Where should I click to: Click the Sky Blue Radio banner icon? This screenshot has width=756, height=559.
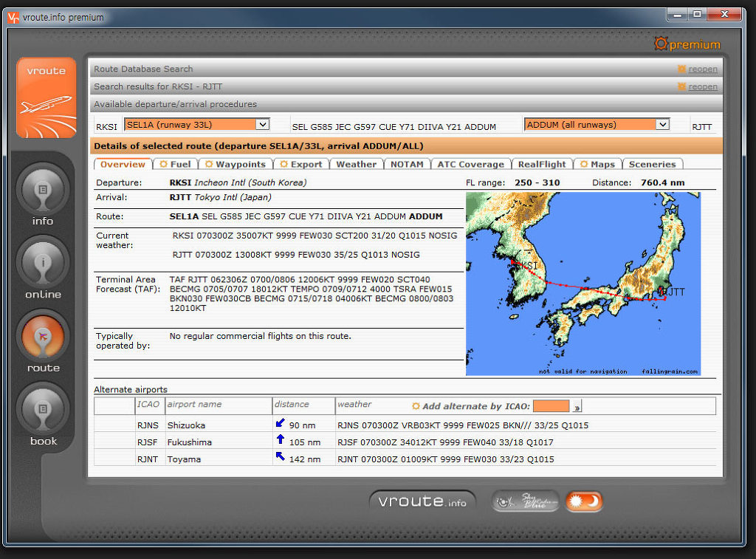coord(525,501)
